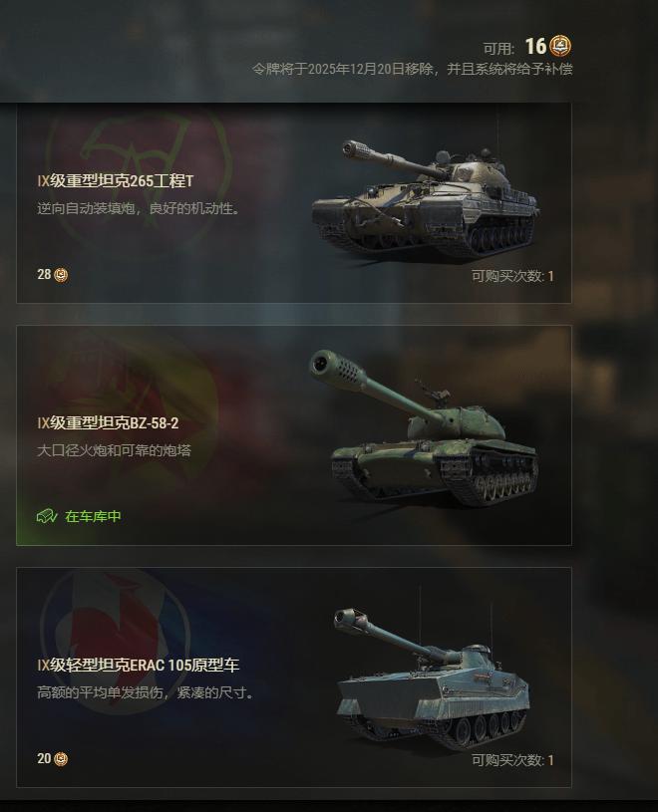Viewport: 658px width, 812px height.
Task: Open the IX级轻型坦克ERAC 105原型车 title
Action: point(139,665)
